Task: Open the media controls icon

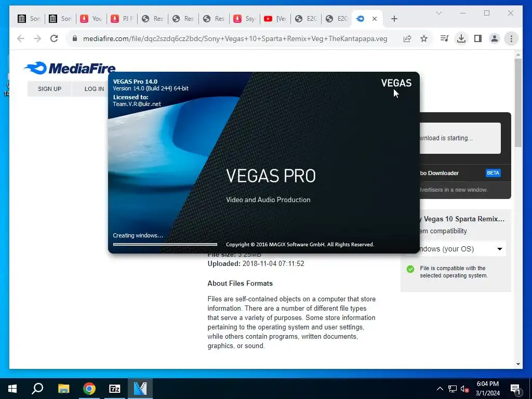Action: [x=444, y=38]
